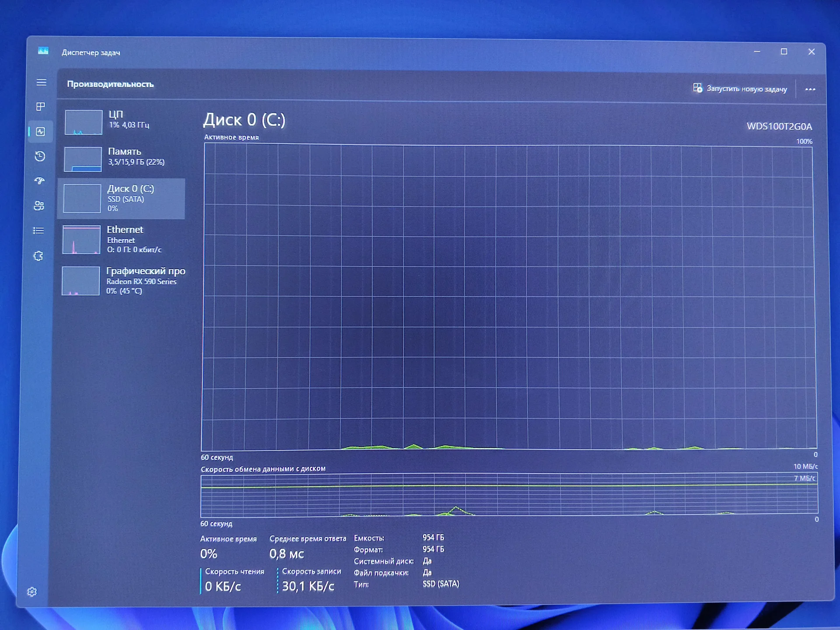Viewport: 840px width, 630px height.
Task: Click the SSD (SATA) type value
Action: tap(441, 584)
